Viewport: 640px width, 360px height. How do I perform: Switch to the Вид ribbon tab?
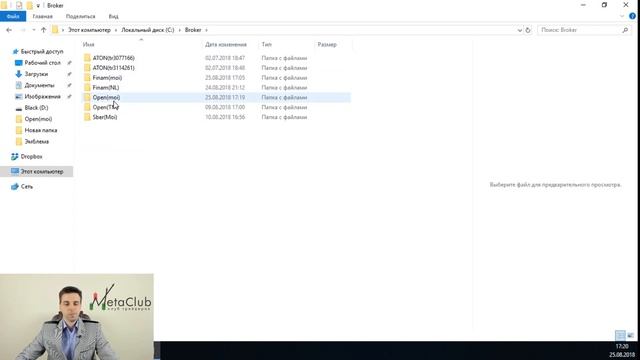113,16
